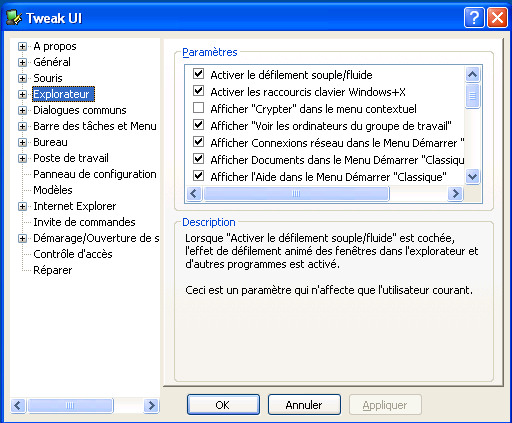Click the question mark help button
The height and width of the screenshot is (423, 512).
coord(474,18)
